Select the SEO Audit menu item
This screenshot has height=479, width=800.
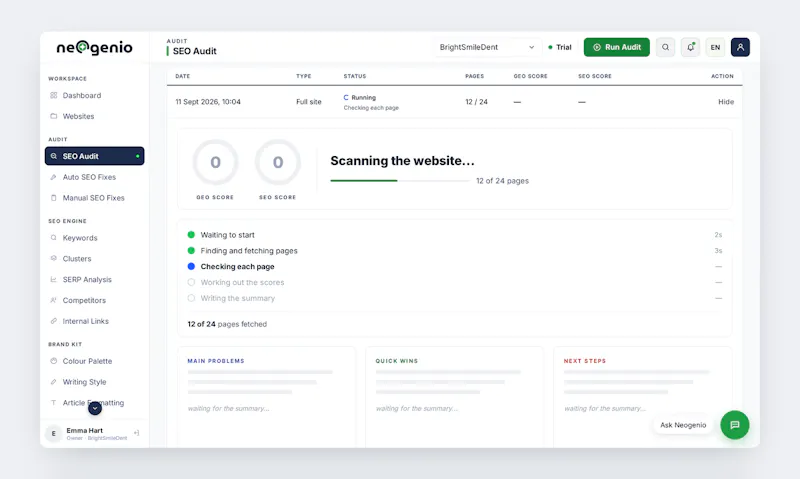(94, 156)
